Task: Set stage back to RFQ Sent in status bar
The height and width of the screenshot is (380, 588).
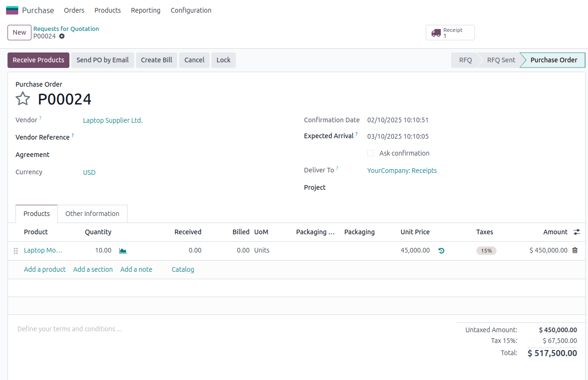Action: pyautogui.click(x=501, y=60)
